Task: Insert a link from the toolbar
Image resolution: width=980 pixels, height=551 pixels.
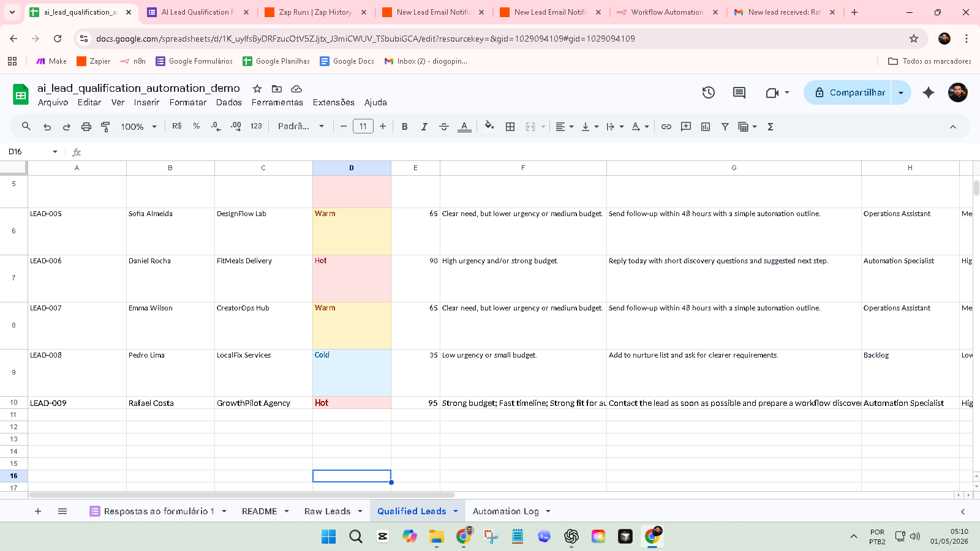Action: point(666,127)
